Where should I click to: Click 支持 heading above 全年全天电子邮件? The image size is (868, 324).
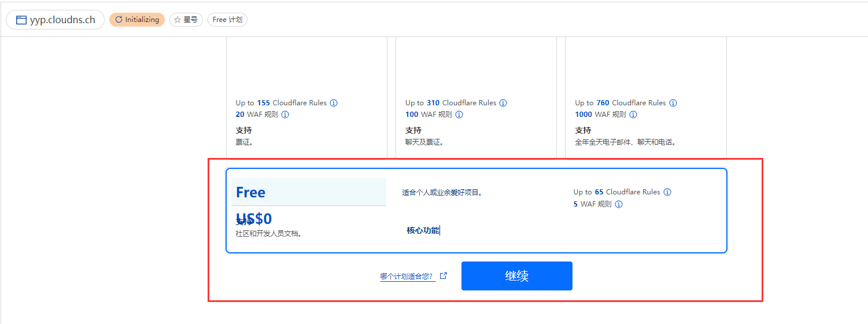583,130
